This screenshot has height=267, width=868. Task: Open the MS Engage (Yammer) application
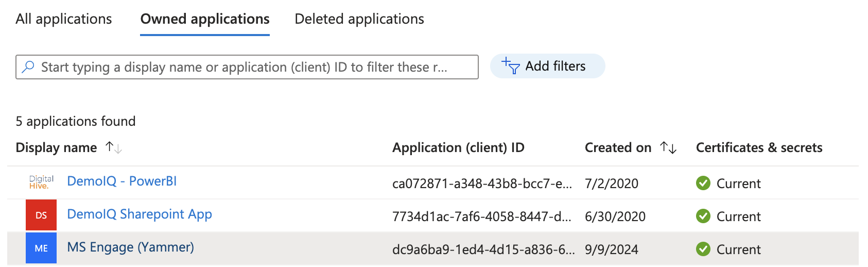point(130,247)
